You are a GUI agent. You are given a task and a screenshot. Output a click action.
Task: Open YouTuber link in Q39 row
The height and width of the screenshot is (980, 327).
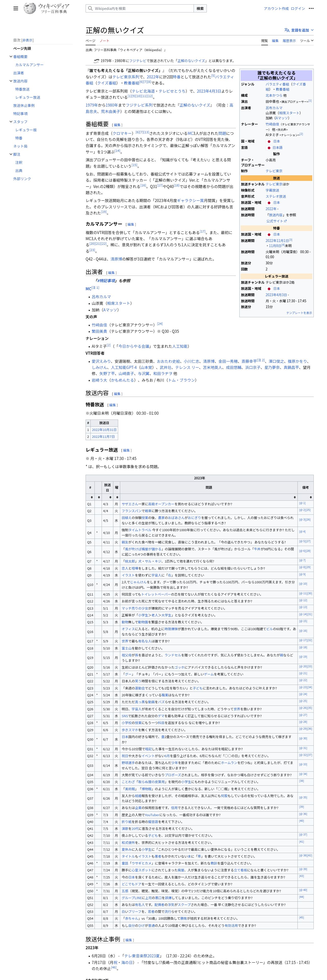coord(152,815)
